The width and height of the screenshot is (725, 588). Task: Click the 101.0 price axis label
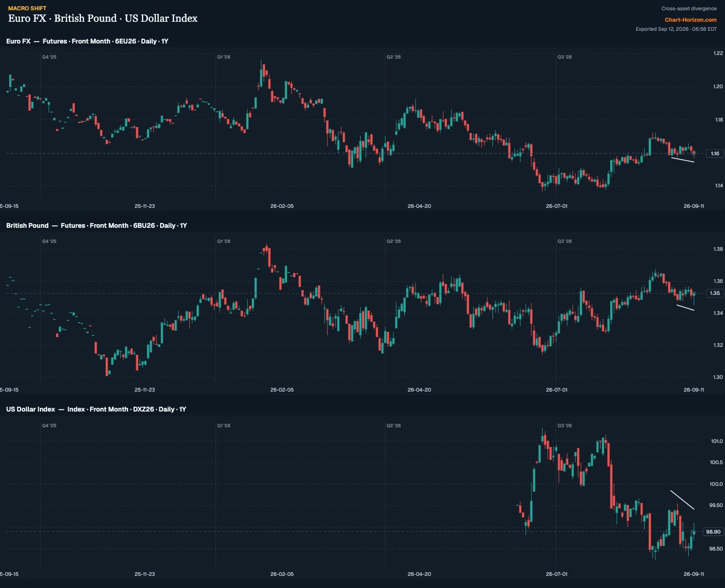click(x=717, y=441)
